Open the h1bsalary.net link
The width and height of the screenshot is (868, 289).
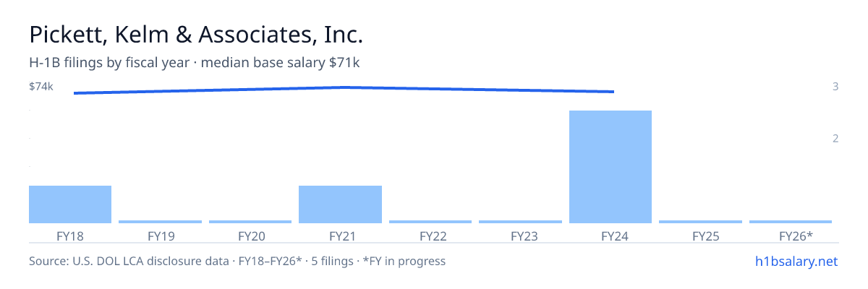[795, 261]
